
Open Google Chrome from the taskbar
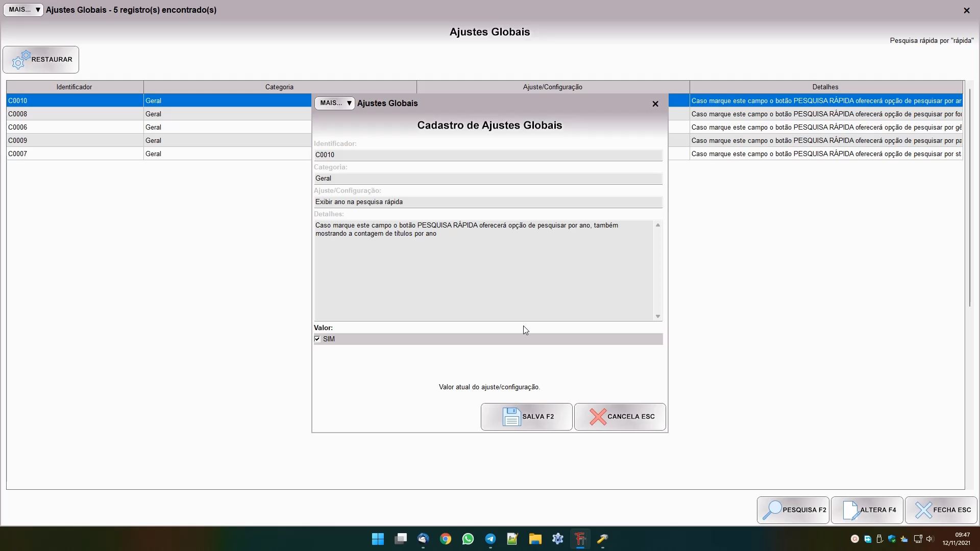click(445, 539)
